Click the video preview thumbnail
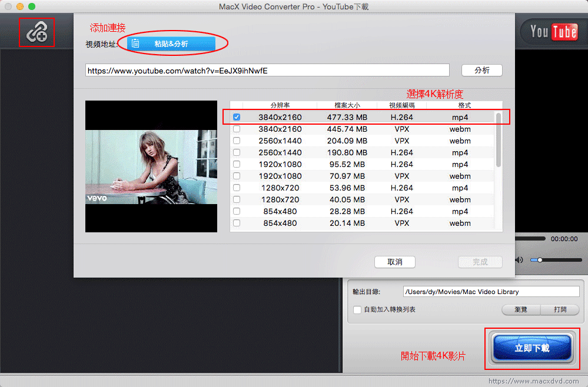The height and width of the screenshot is (387, 588). [x=151, y=166]
